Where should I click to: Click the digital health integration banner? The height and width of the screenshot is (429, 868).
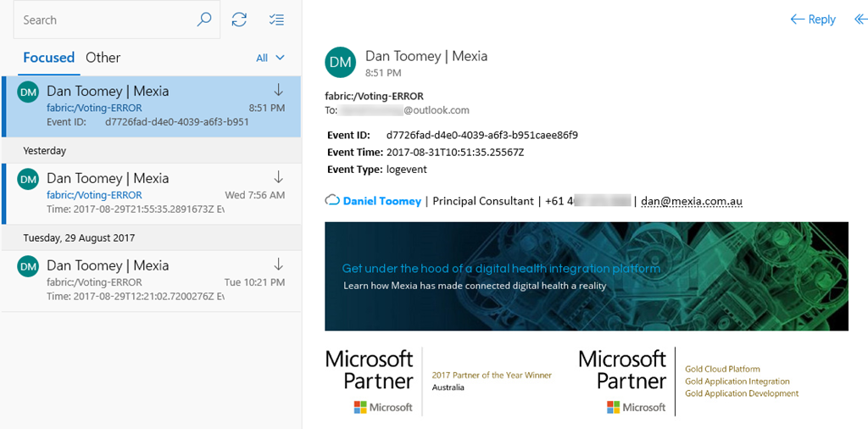click(x=586, y=276)
